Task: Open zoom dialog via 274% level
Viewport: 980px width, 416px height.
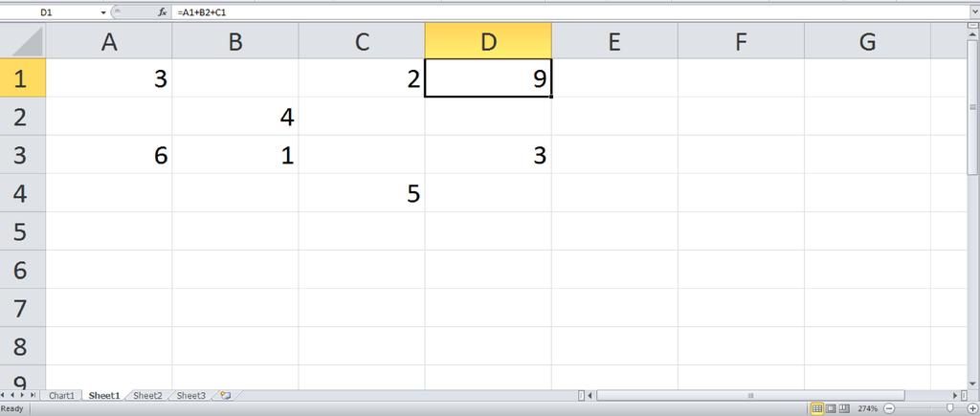Action: pyautogui.click(x=867, y=408)
